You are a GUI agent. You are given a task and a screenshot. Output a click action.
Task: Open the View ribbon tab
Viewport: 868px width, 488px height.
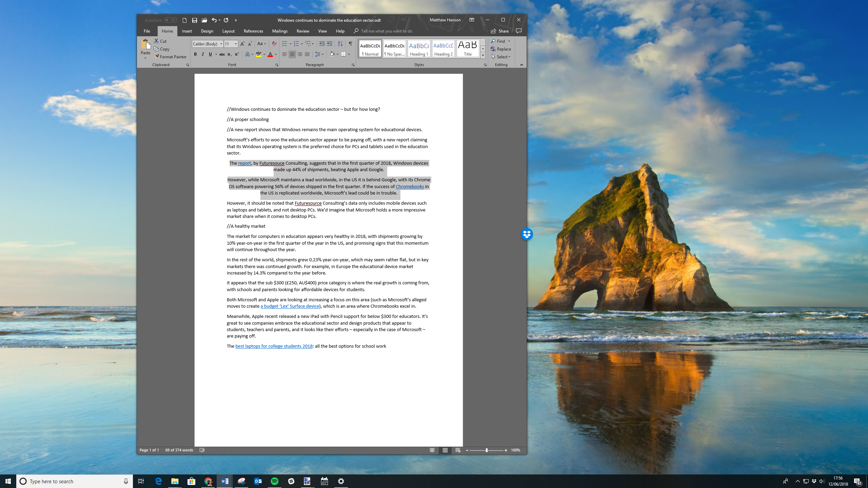pyautogui.click(x=322, y=31)
